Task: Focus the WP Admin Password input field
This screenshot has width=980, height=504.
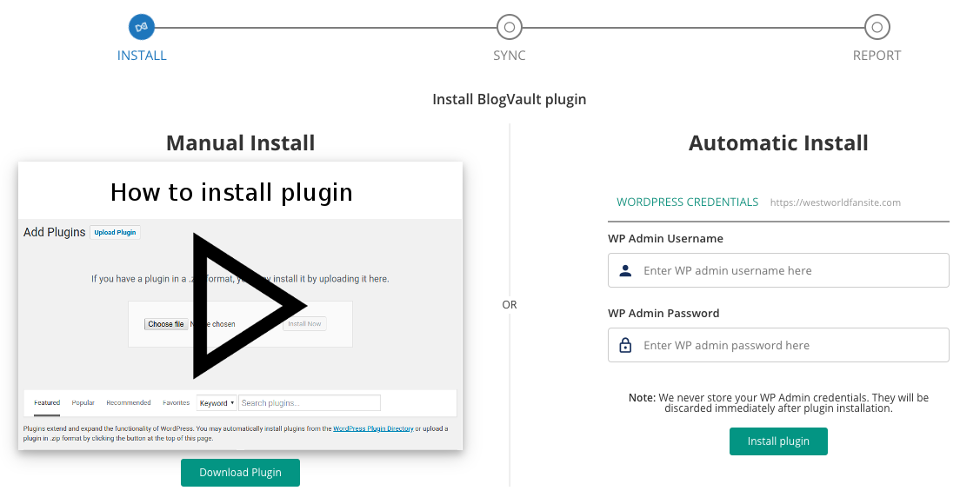Action: point(778,345)
